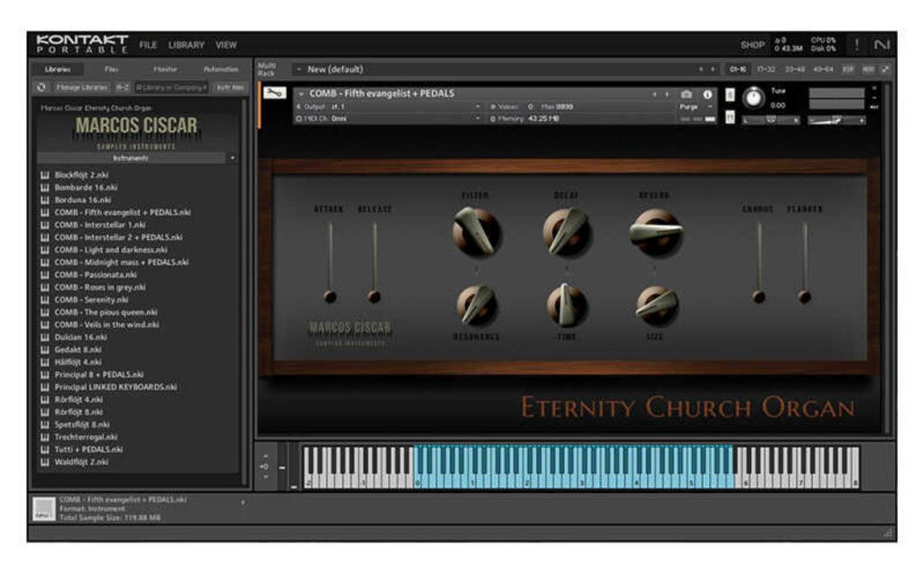Expand the MIDI Ch. Omni dropdown
This screenshot has width=924, height=571.
(477, 118)
